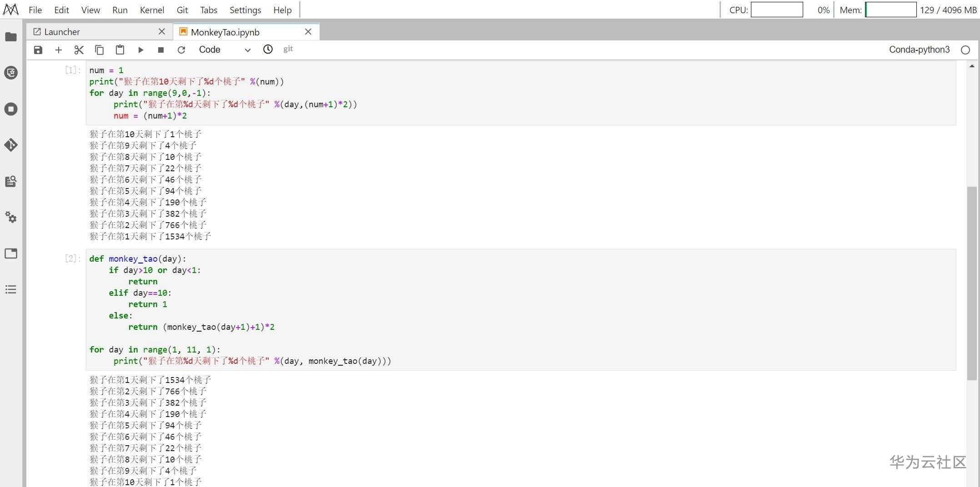The image size is (980, 487).
Task: Click 'for day in range(1, 11, 1):' line
Action: (155, 350)
